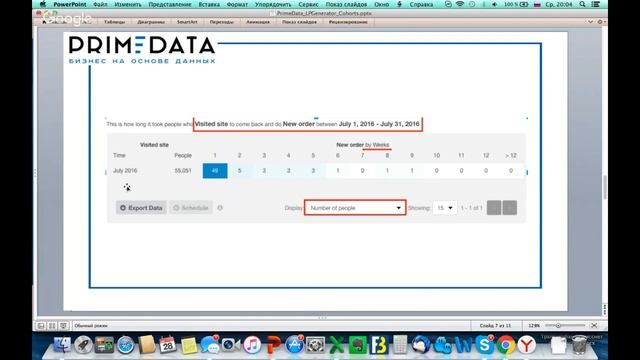Viewport: 640px width, 360px height.
Task: Open Файл menu
Action: click(100, 4)
